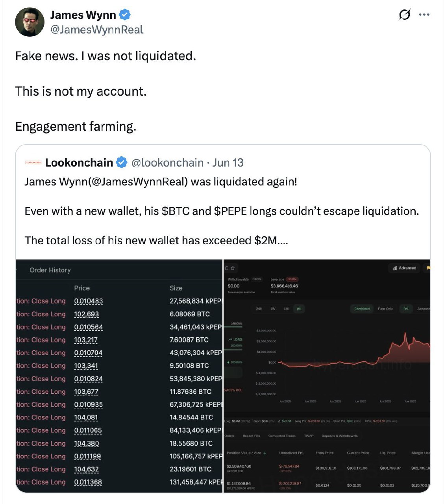Click the blue verified badge beside James Wynn
The height and width of the screenshot is (504, 446).
click(125, 15)
